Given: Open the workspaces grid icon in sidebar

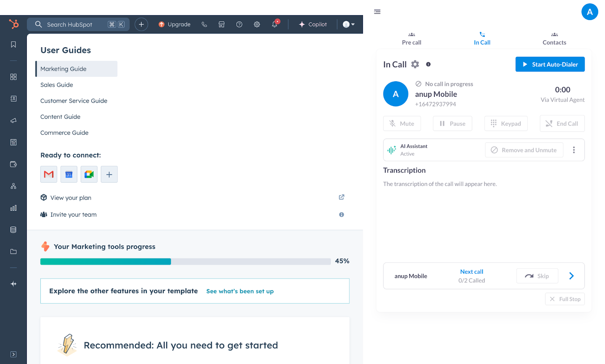Looking at the screenshot, I should [13, 77].
